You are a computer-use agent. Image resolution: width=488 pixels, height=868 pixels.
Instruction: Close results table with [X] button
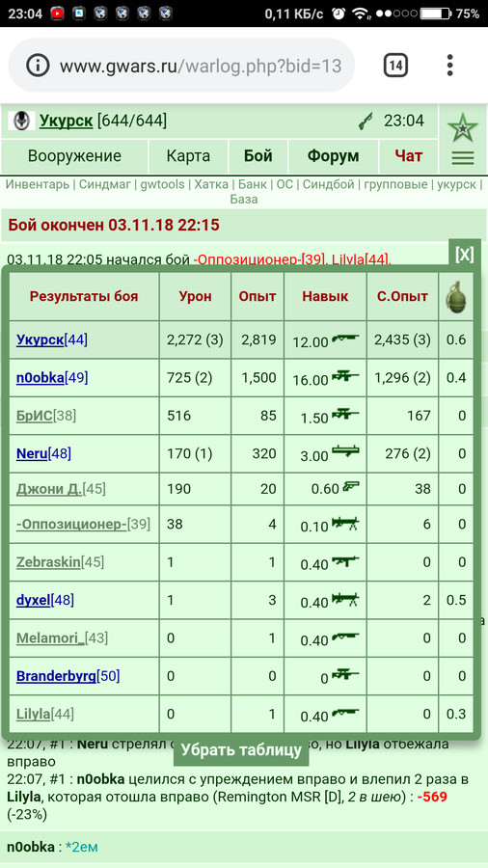[x=464, y=254]
